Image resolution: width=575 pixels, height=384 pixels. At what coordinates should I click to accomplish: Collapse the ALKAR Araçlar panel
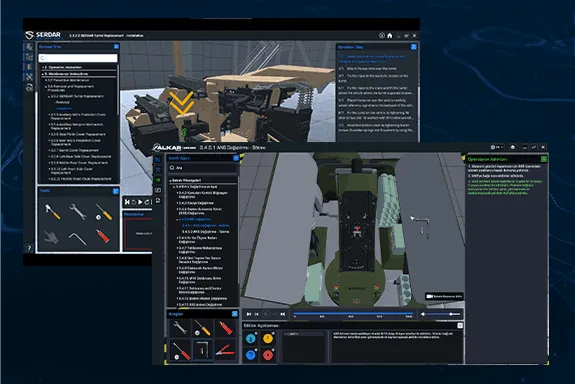[x=235, y=314]
